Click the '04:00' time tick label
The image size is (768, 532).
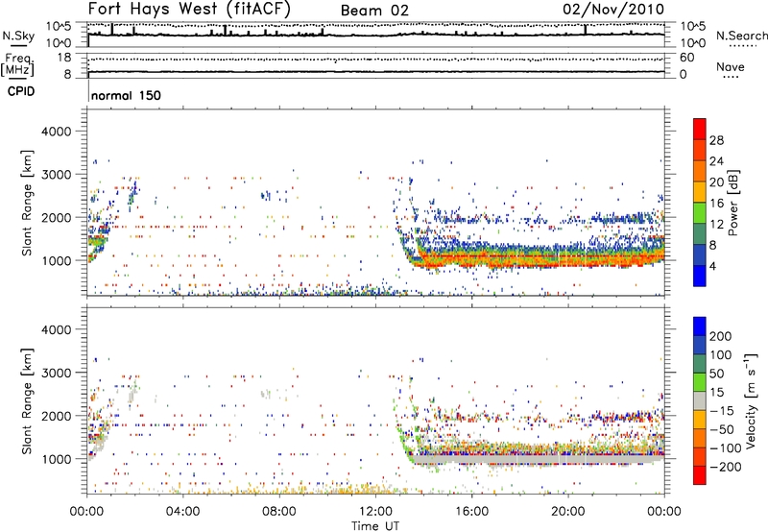(183, 512)
